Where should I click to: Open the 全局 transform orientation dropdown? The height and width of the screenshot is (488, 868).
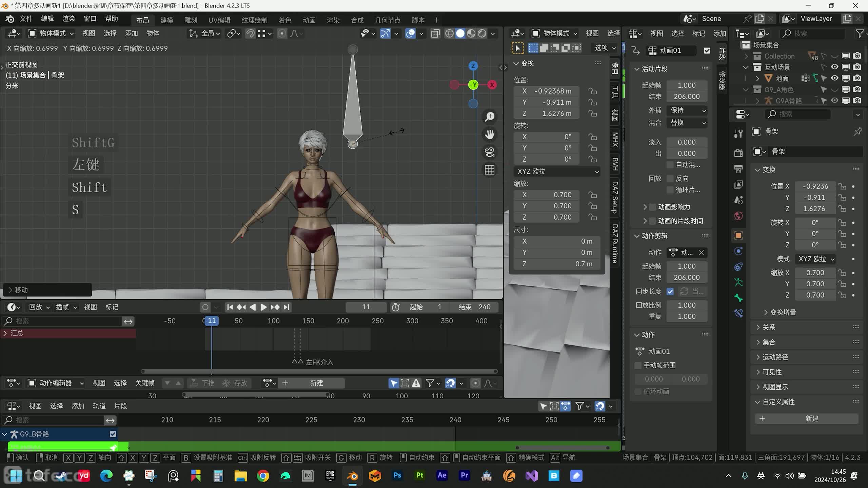[204, 33]
